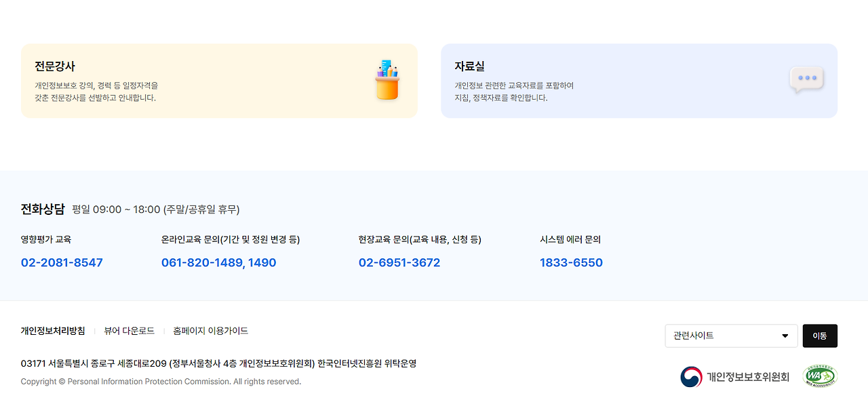Open the 전문강사 expert instructor card
868x404 pixels.
pos(218,81)
